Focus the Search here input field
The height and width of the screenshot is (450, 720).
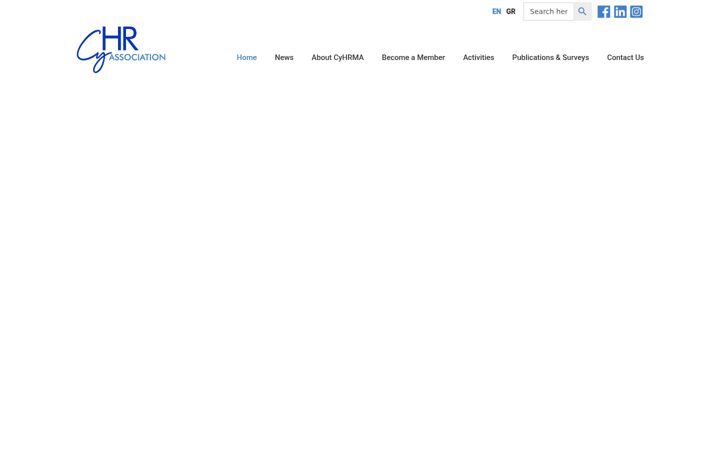(548, 11)
